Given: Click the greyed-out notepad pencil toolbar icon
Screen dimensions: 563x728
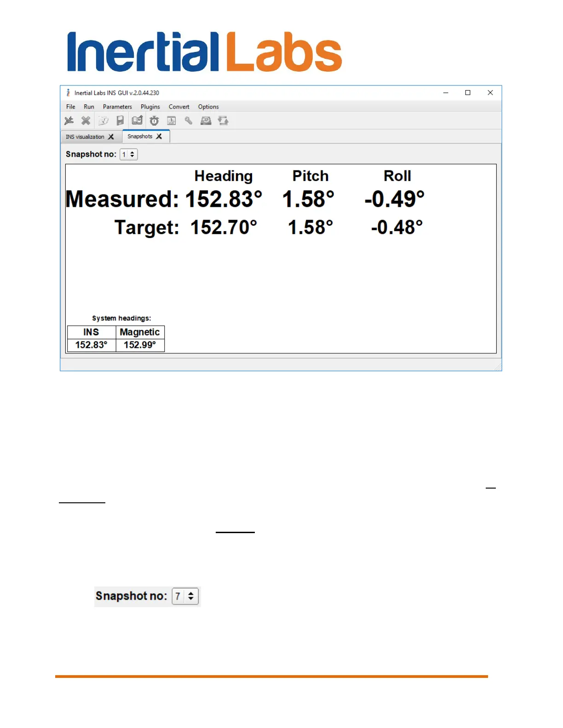Looking at the screenshot, I should point(103,121).
